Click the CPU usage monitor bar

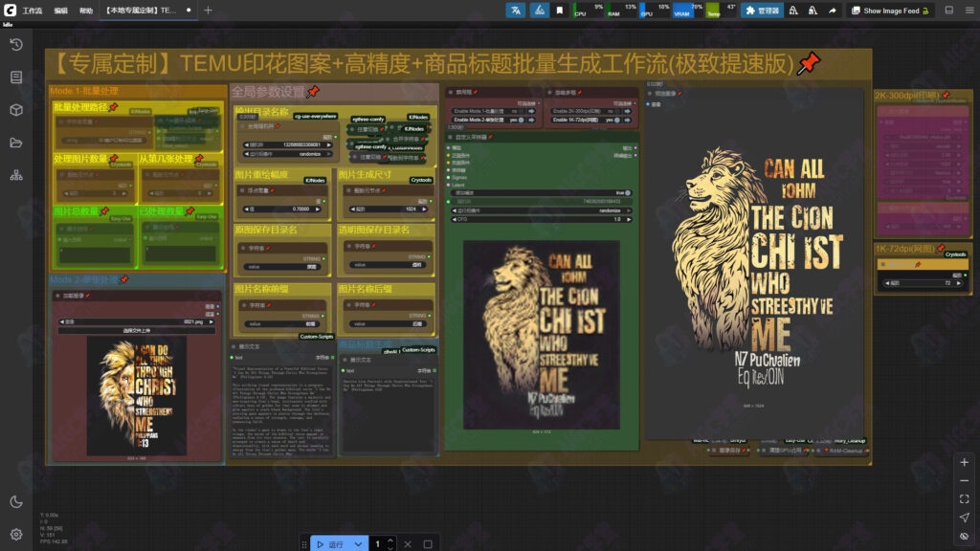pos(589,10)
